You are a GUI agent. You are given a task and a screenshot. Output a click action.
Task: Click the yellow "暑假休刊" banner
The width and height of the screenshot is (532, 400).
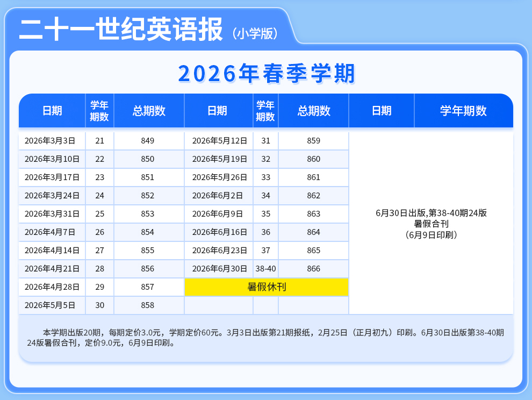267,287
